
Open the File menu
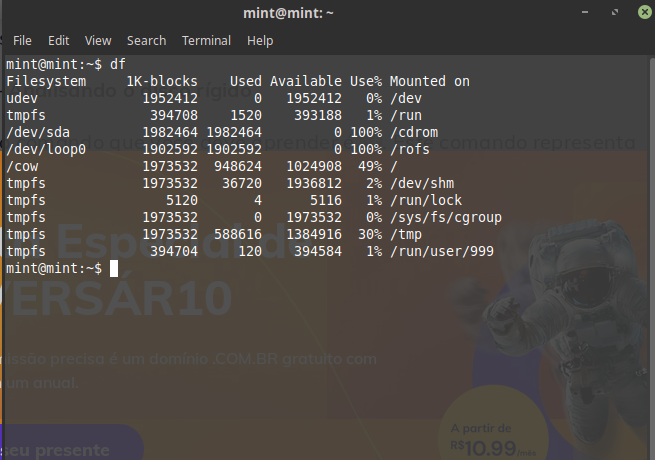click(22, 41)
